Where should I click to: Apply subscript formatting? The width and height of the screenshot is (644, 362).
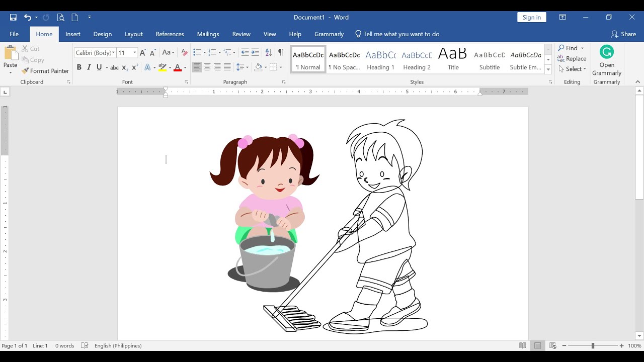pos(125,67)
